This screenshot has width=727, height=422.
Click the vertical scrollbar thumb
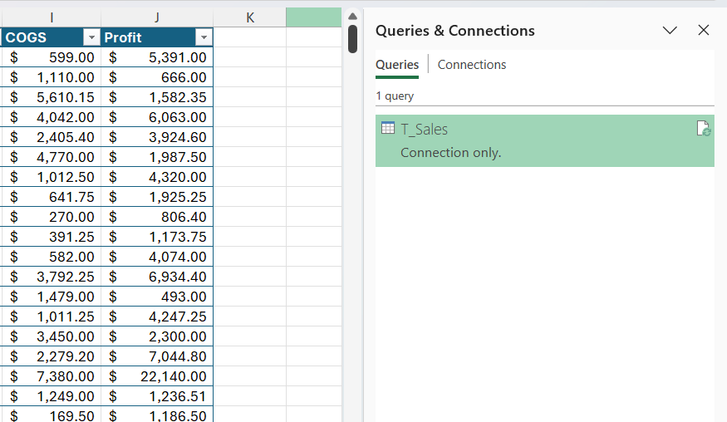(352, 39)
